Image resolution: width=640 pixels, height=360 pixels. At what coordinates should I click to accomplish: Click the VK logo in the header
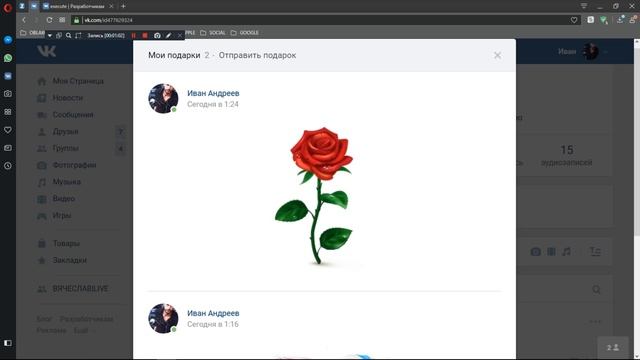click(47, 51)
